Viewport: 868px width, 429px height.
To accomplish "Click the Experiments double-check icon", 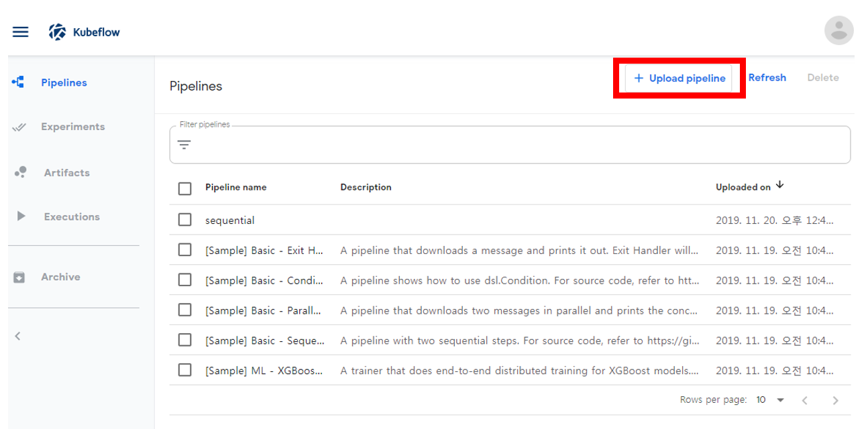I will 19,127.
